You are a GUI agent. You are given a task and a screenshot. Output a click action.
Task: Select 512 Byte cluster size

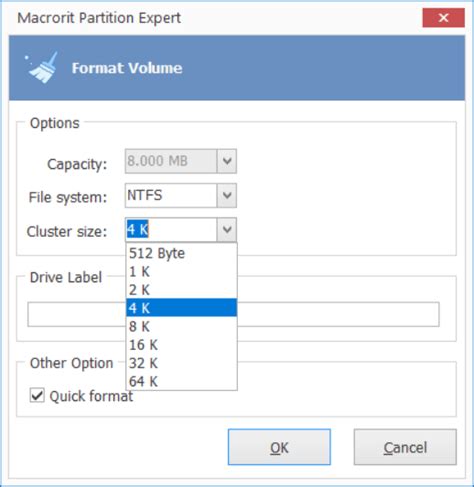(x=181, y=253)
